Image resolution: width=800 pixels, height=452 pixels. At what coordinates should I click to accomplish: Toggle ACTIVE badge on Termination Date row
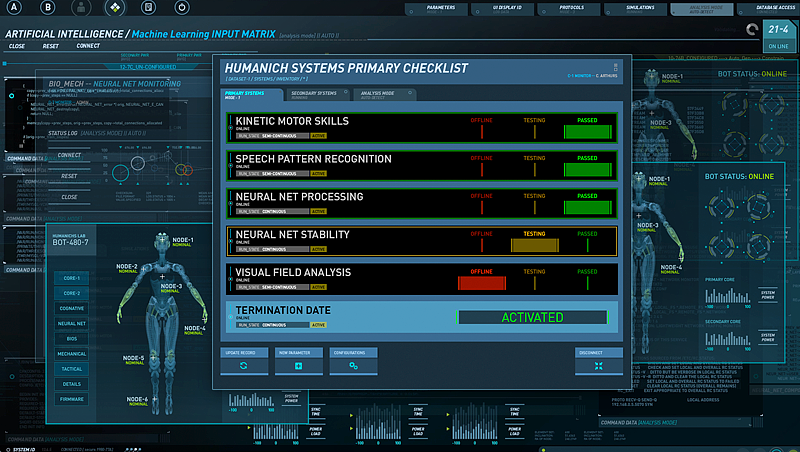pos(318,325)
